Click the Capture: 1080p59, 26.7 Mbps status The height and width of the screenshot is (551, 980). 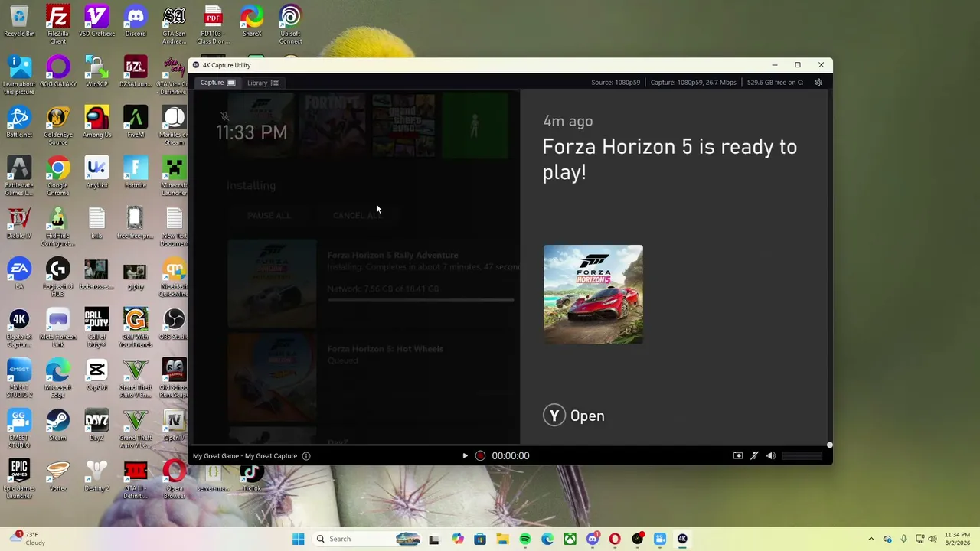(694, 83)
